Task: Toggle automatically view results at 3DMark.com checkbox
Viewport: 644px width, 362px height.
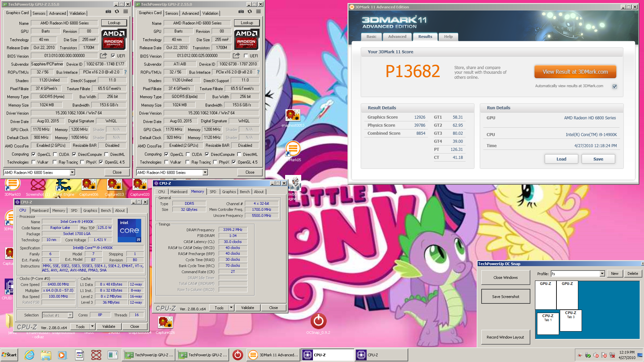Action: [x=614, y=86]
